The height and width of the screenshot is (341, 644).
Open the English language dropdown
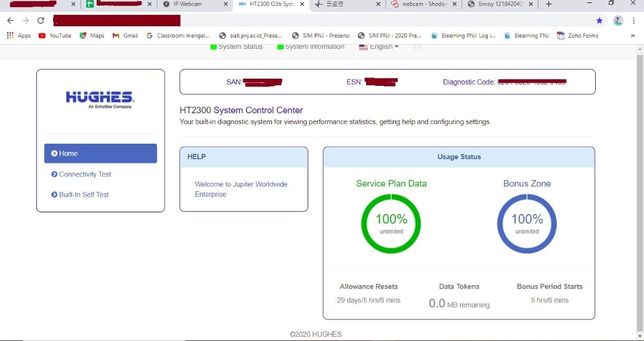pyautogui.click(x=379, y=46)
